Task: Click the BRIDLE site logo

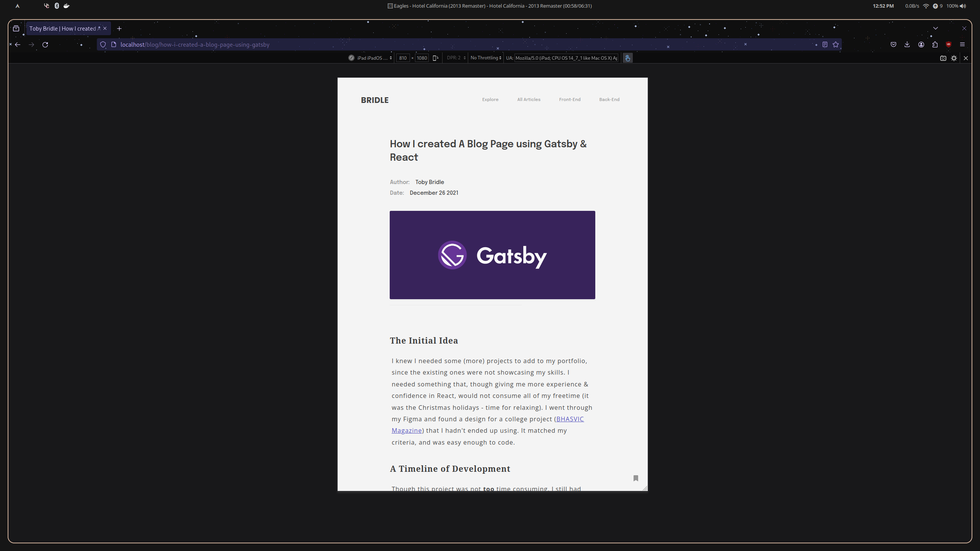Action: coord(374,100)
